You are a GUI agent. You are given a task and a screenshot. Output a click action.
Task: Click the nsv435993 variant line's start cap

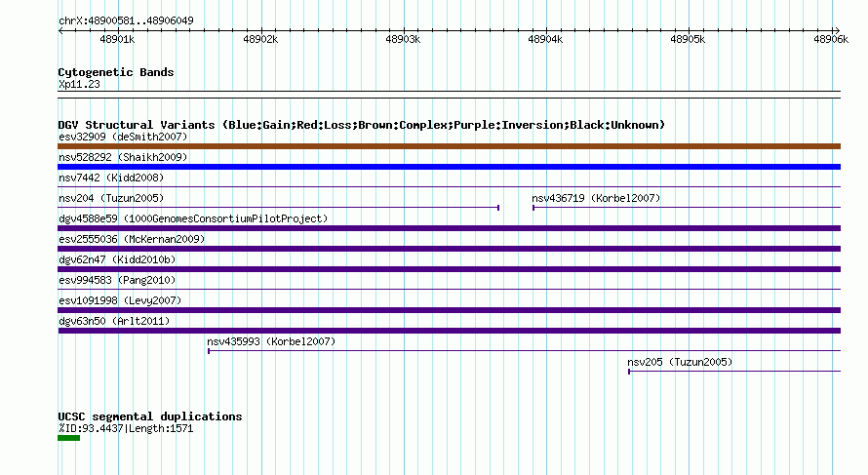click(x=209, y=351)
